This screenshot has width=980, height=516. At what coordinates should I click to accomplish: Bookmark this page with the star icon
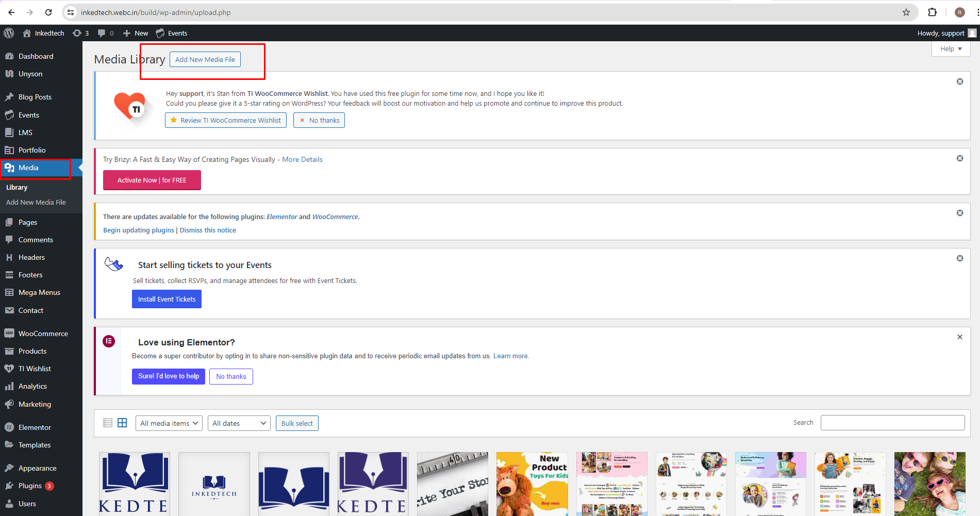[906, 12]
